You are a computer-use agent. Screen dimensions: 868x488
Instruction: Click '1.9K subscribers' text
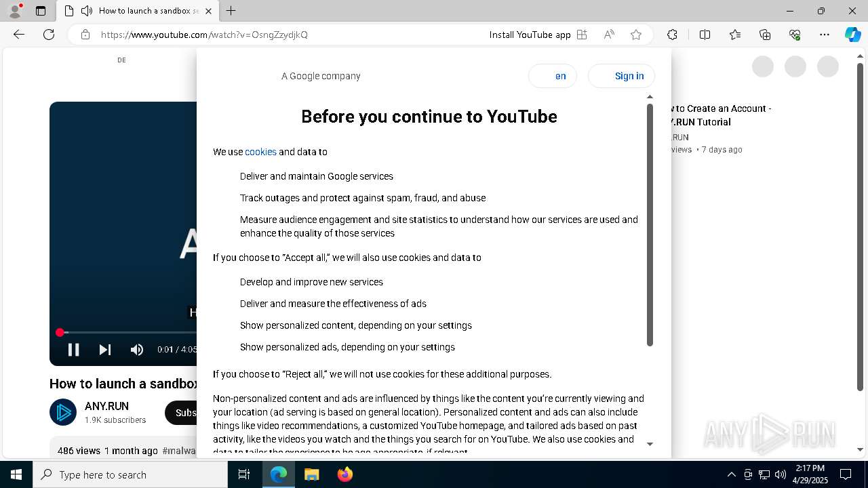pyautogui.click(x=115, y=420)
